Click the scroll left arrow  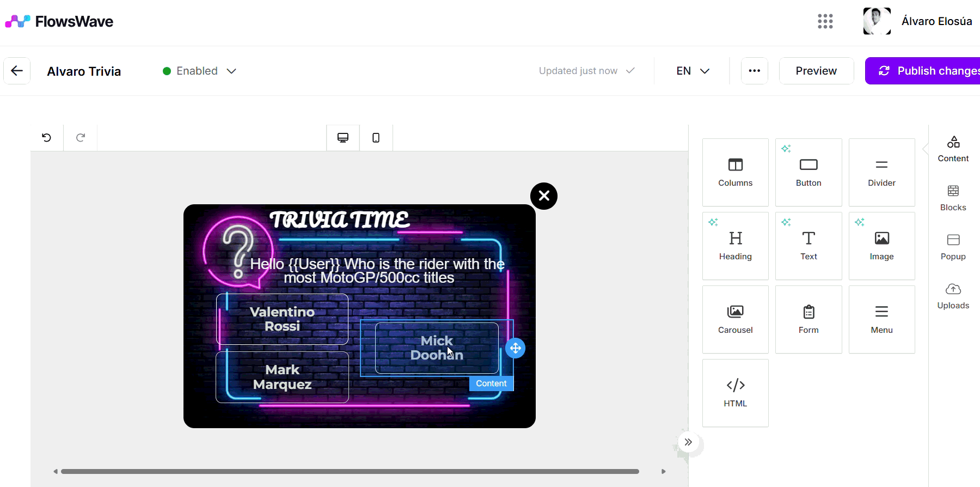[56, 471]
